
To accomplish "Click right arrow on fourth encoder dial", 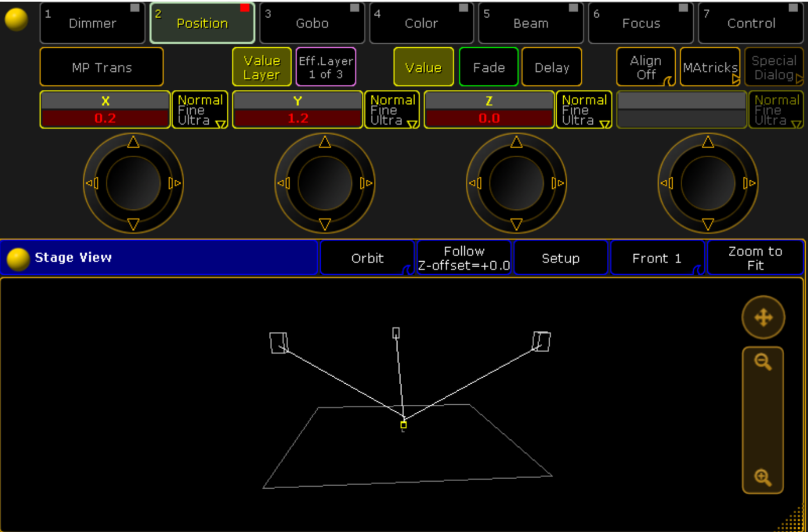I will click(749, 183).
